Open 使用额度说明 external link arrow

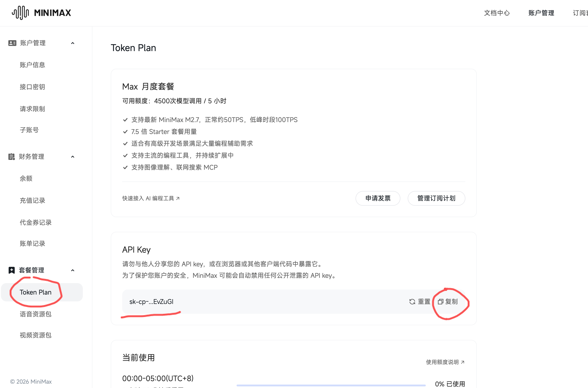point(463,362)
